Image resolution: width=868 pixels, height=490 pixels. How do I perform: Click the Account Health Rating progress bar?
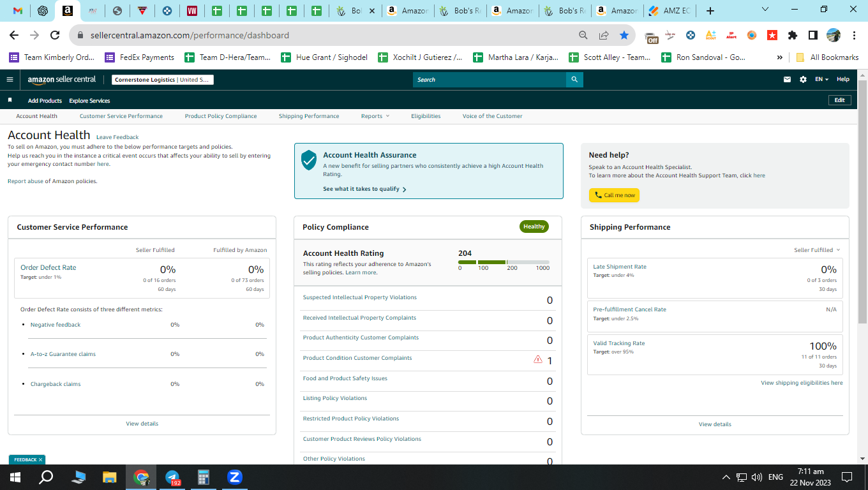point(504,262)
